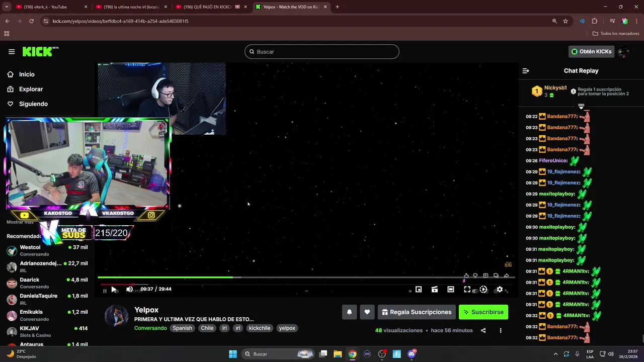The image size is (644, 362).
Task: Play or pause the VOD
Action: tap(114, 290)
